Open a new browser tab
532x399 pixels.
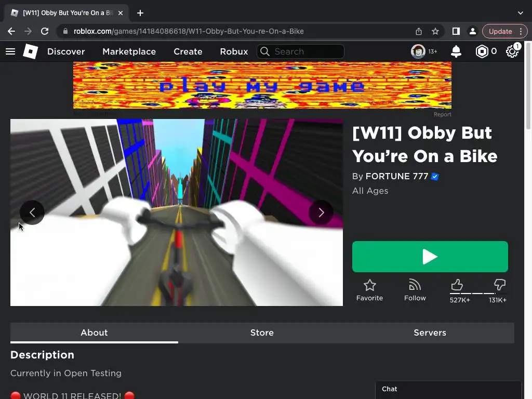click(x=140, y=13)
